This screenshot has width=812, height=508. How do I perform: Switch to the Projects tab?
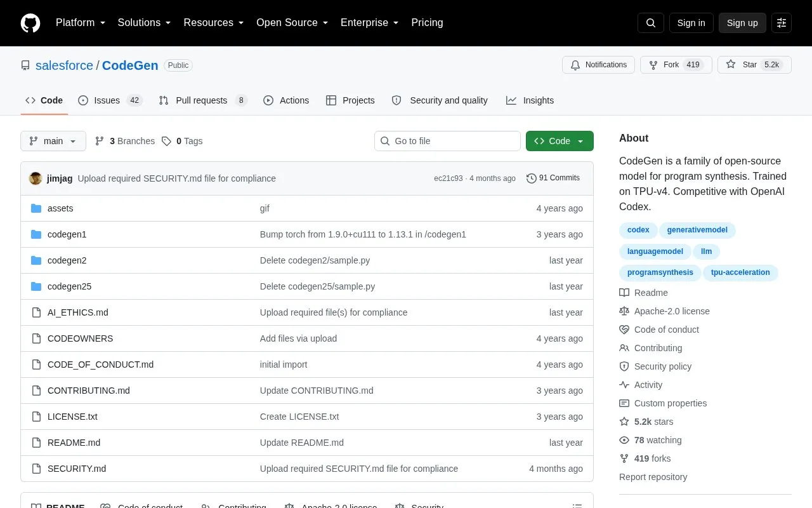click(x=350, y=100)
